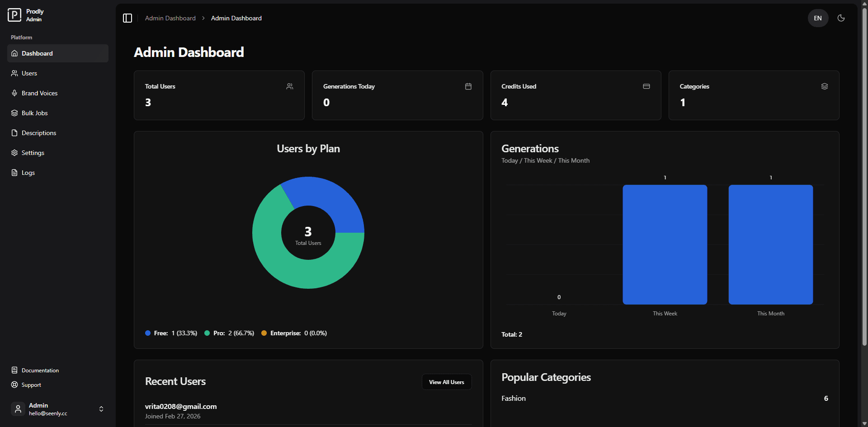Image resolution: width=868 pixels, height=427 pixels.
Task: Open Bulk Jobs via its stacked layers icon
Action: tap(15, 113)
